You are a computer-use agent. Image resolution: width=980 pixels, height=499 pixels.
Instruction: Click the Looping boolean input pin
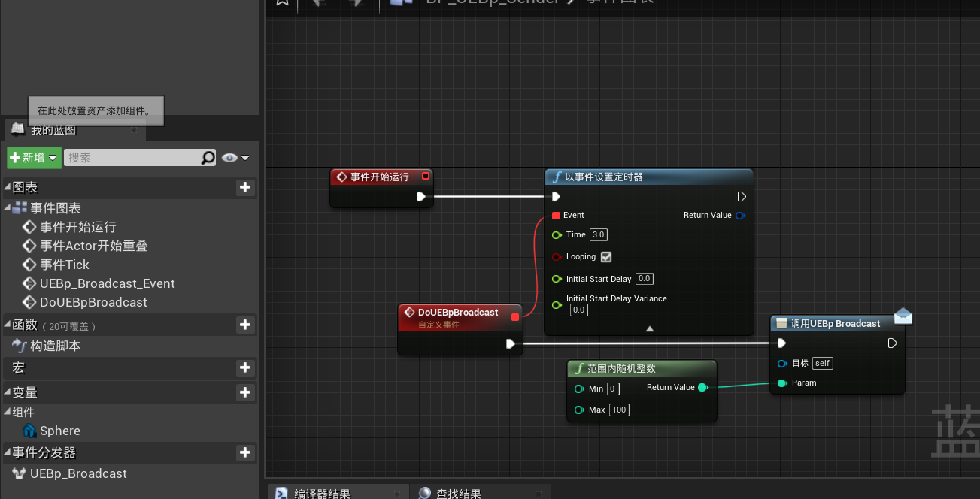point(557,257)
